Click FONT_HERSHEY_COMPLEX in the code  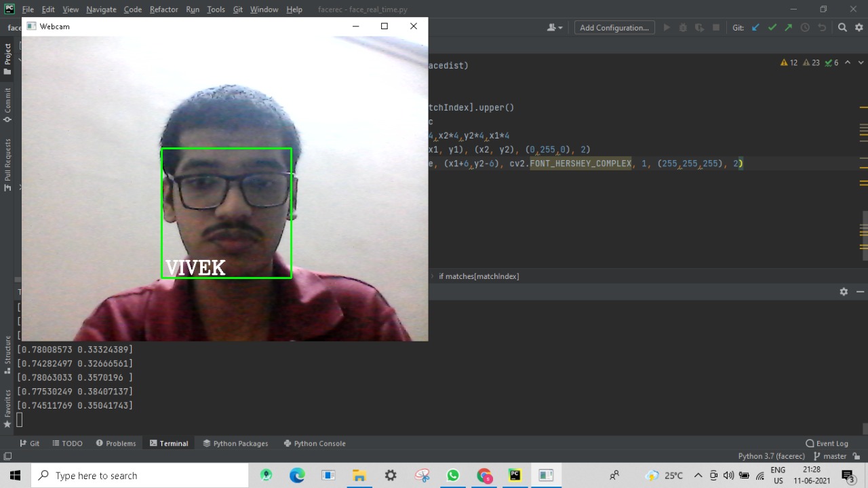click(580, 164)
